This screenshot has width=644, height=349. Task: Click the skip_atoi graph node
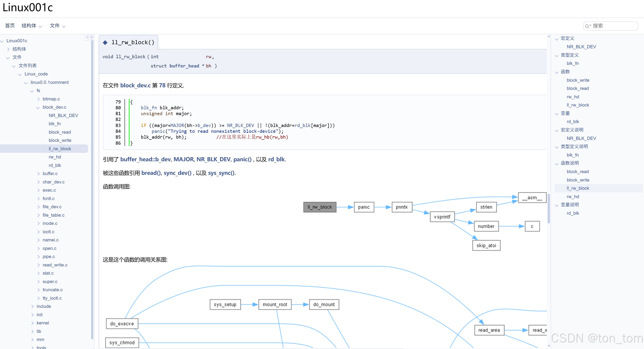pos(486,246)
